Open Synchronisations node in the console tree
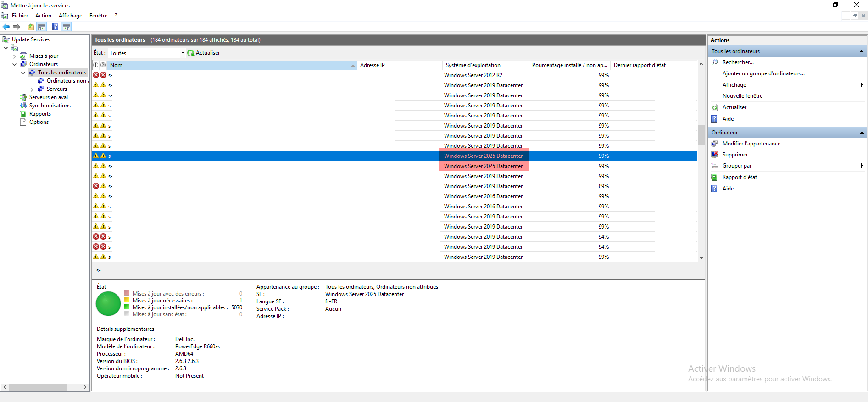Viewport: 868px width, 402px height. click(x=50, y=106)
